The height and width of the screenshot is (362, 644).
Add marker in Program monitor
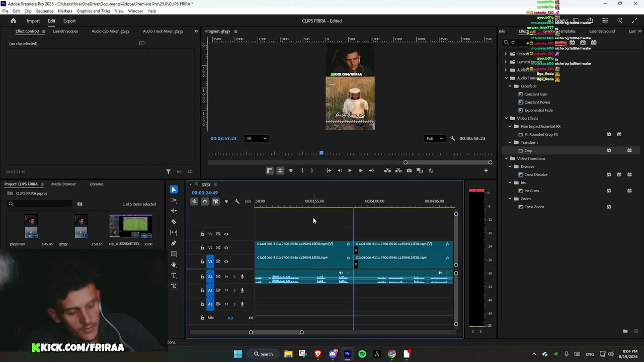coord(291,170)
